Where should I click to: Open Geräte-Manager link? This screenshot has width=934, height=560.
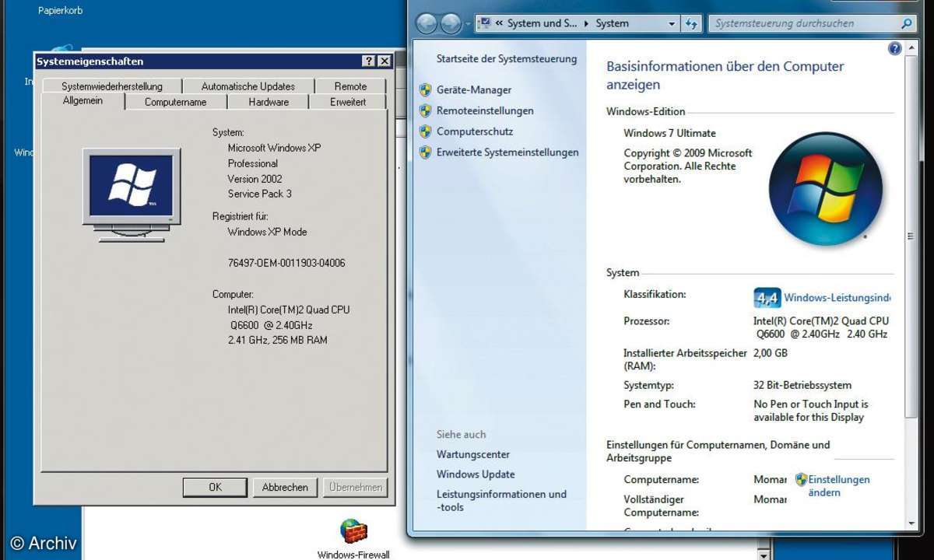tap(474, 90)
